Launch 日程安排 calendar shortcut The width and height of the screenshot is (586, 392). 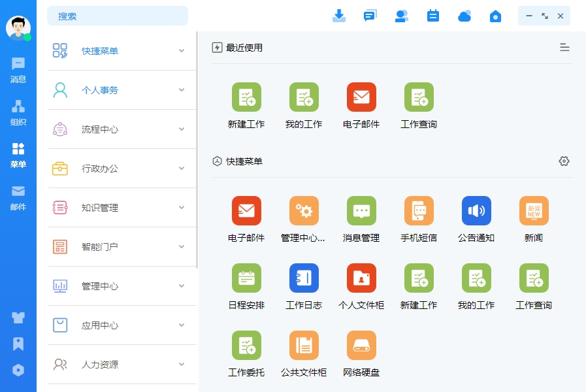[x=246, y=278]
